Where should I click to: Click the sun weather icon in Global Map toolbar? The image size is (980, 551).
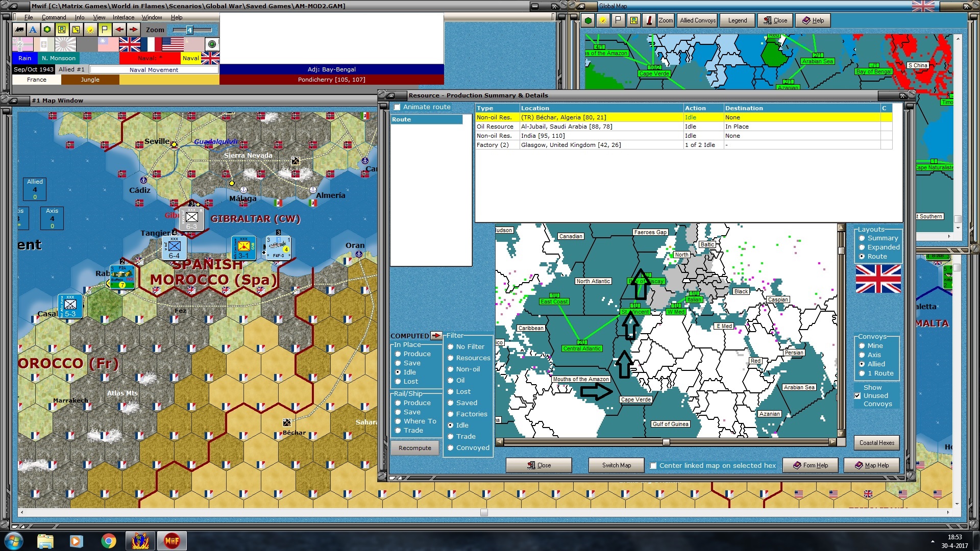point(603,20)
